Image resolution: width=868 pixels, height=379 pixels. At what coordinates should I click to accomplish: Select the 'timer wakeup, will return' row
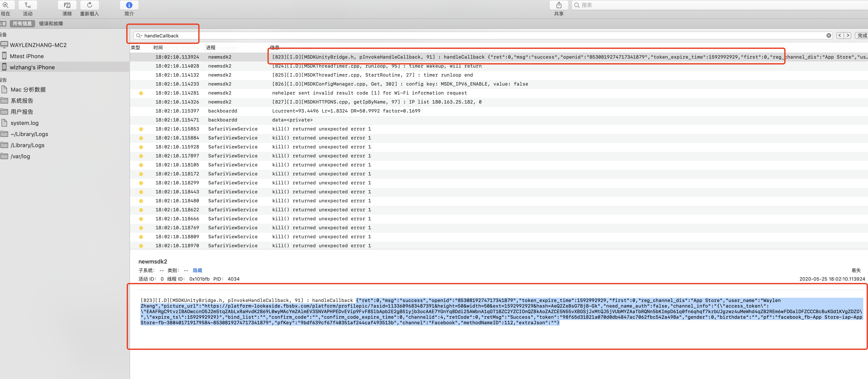499,66
